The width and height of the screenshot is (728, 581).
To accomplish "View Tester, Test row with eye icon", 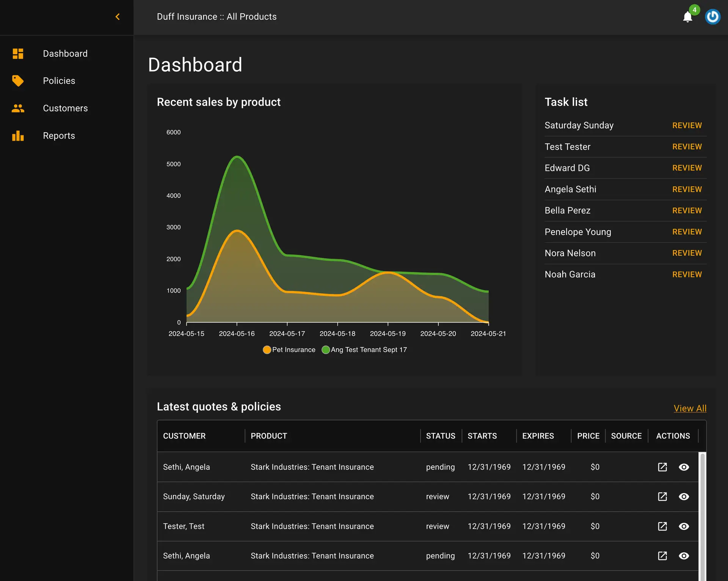I will pos(684,526).
